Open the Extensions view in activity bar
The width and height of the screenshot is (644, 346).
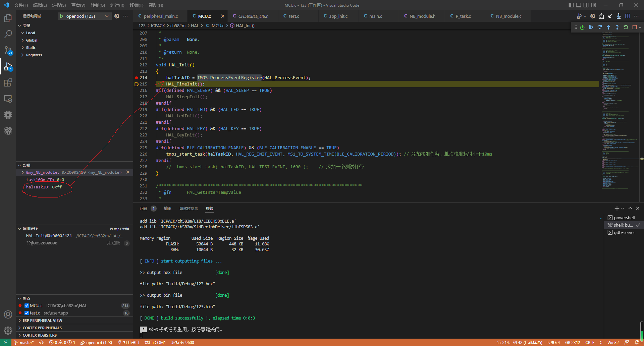click(x=8, y=82)
